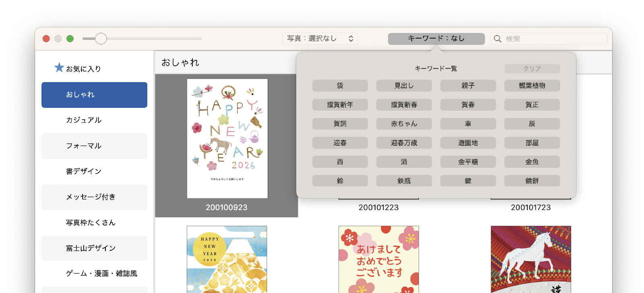The height and width of the screenshot is (293, 644).
Task: Select the 観葉植物 keyword
Action: [532, 86]
